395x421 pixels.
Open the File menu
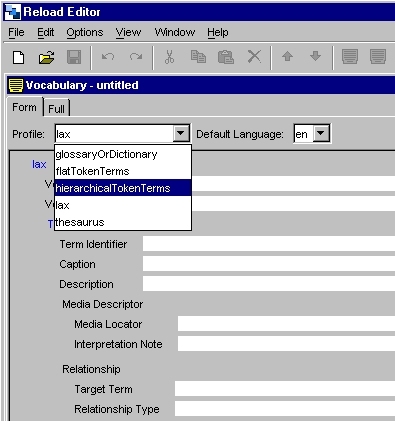point(16,32)
